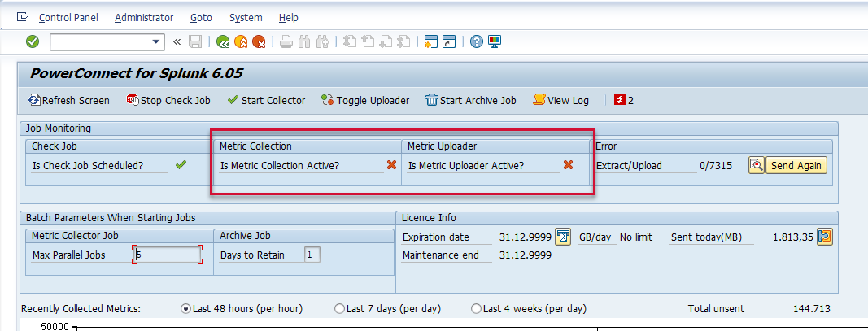Click the Create New Session icon

point(430,41)
